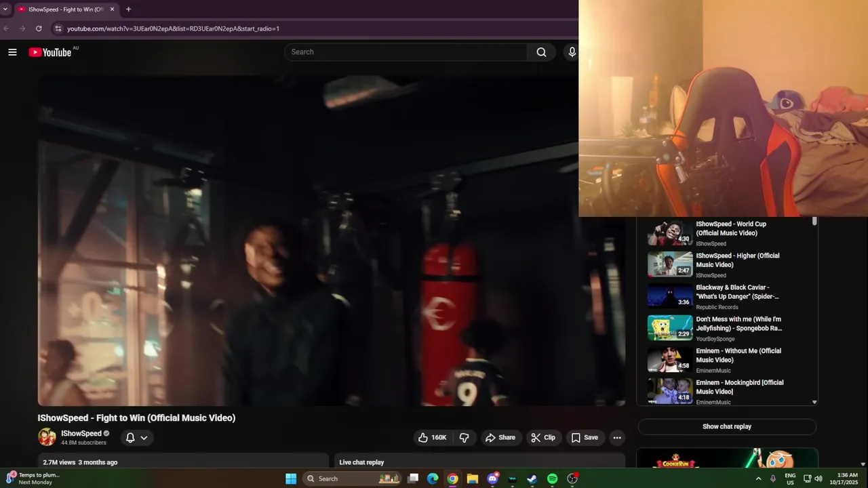Start voice search with the microphone
The height and width of the screenshot is (488, 868).
pos(572,52)
